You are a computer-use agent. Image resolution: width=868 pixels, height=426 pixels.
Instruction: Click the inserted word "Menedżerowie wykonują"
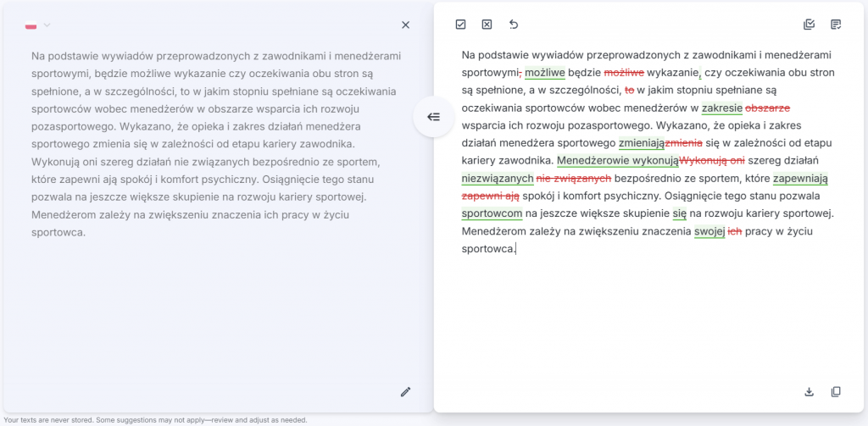pyautogui.click(x=618, y=160)
